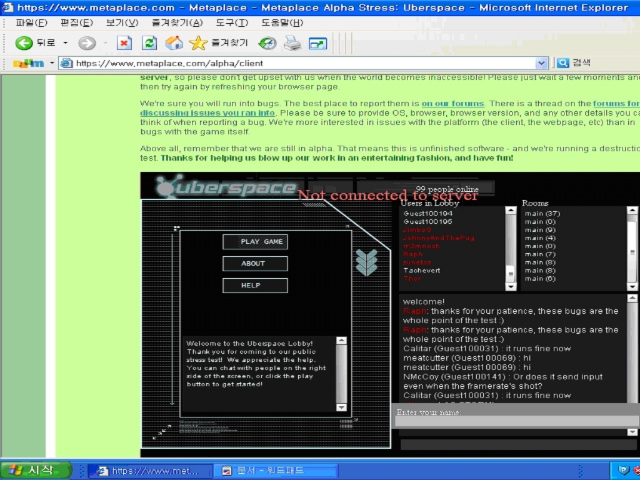
Task: Open the History clock icon
Action: click(x=268, y=43)
